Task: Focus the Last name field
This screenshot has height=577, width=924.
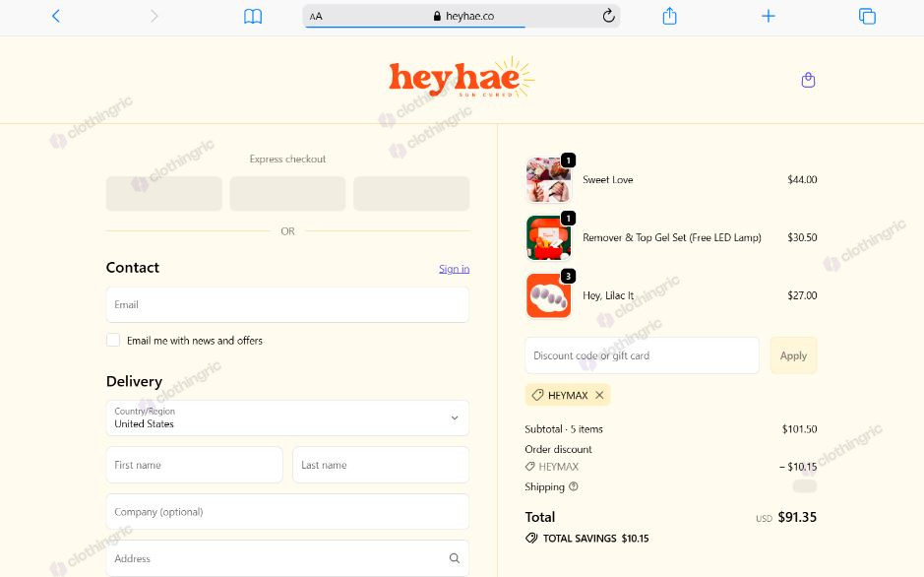Action: pyautogui.click(x=381, y=465)
